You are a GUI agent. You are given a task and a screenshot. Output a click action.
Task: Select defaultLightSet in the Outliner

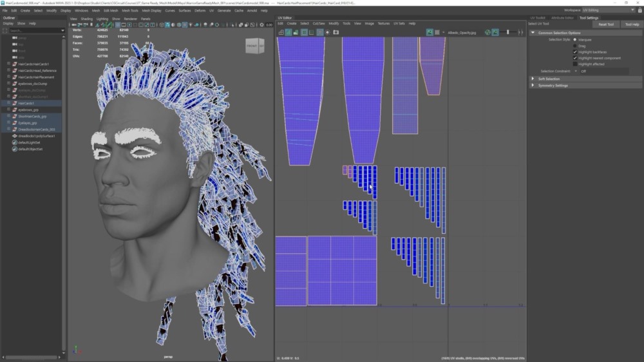29,142
